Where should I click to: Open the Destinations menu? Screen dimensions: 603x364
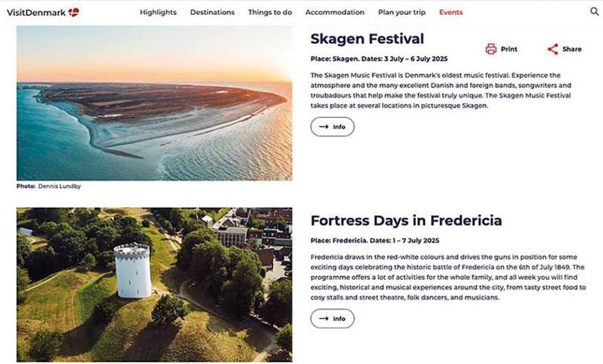pos(212,12)
